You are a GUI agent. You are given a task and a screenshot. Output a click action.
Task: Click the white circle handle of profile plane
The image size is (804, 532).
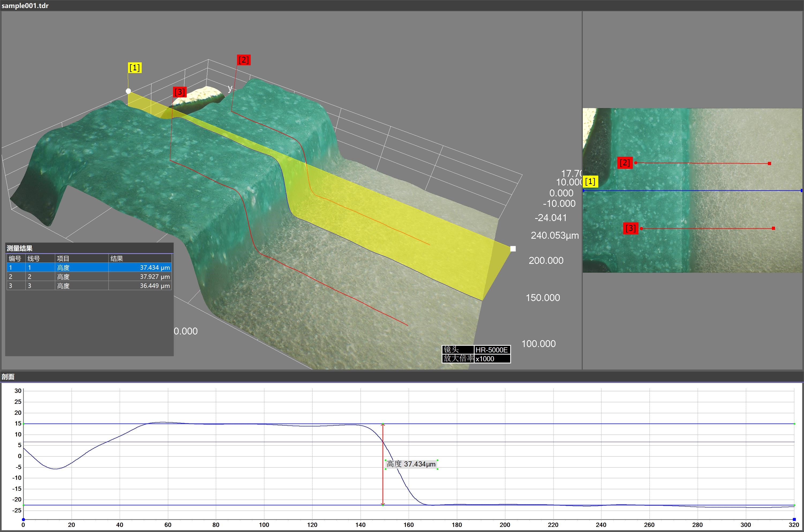pos(128,91)
